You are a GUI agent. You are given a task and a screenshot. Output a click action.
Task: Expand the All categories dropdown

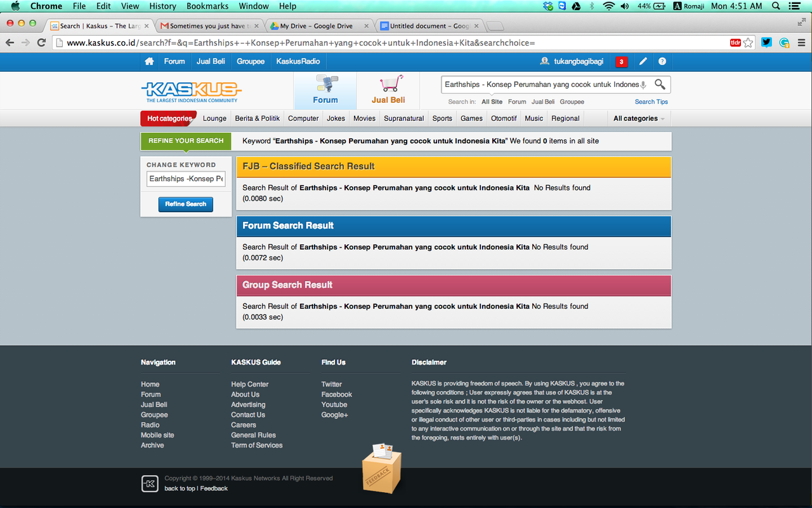(639, 118)
